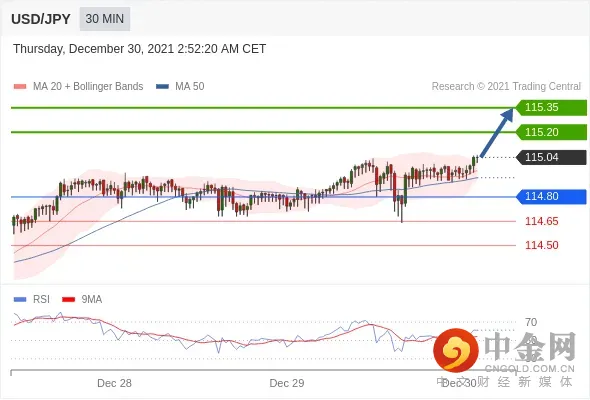Click the chart date and time header
This screenshot has width=590, height=400.
coord(140,49)
